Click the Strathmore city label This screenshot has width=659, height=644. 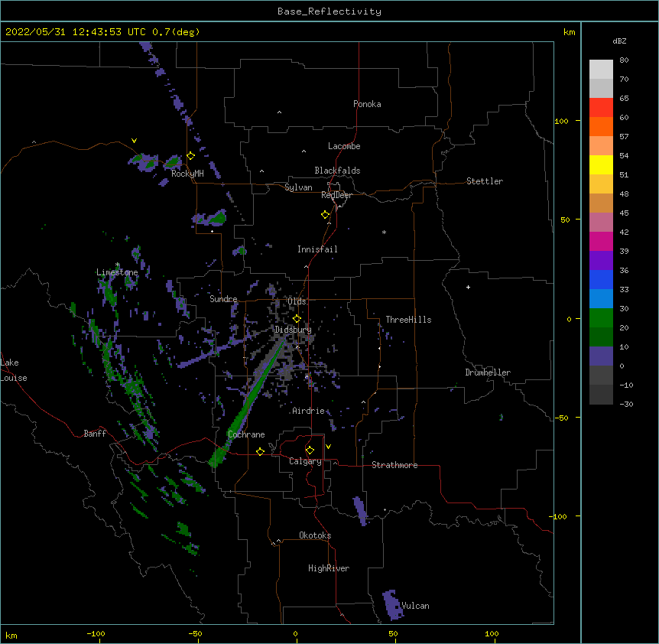point(394,465)
